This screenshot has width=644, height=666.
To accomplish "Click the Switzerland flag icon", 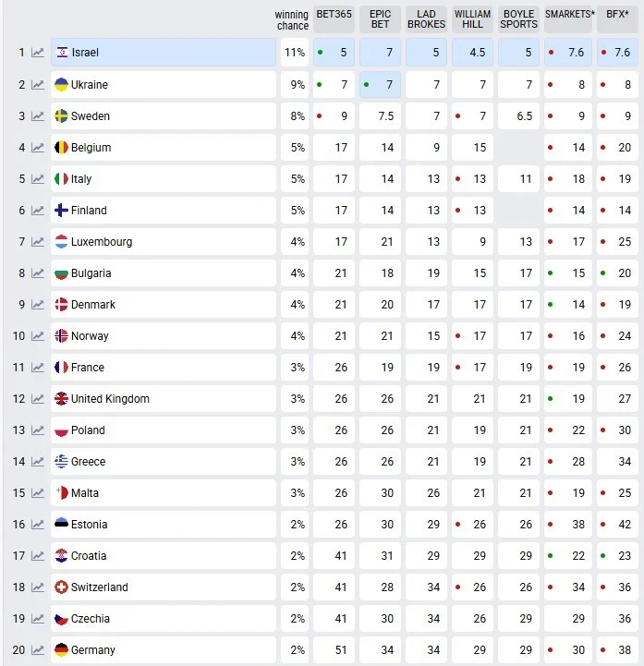I will [x=62, y=587].
